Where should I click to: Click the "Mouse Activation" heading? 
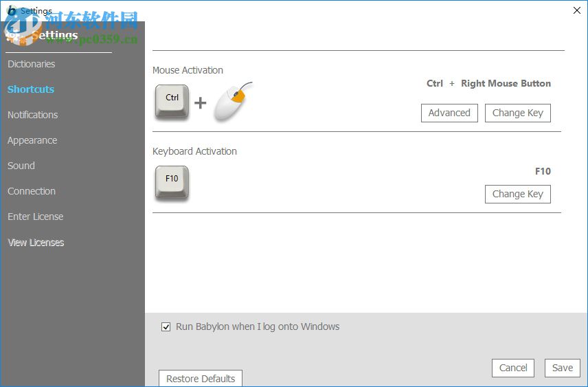tap(188, 70)
